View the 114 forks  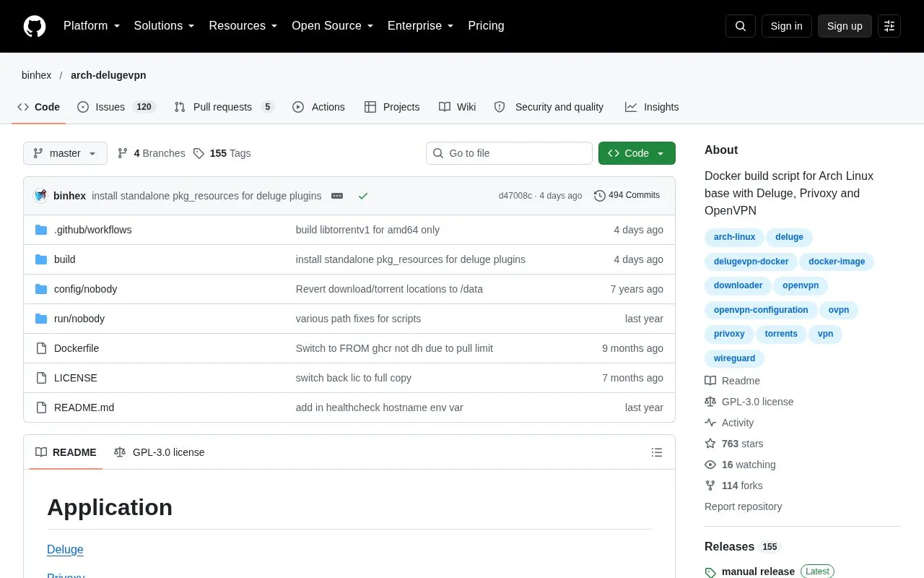[733, 486]
